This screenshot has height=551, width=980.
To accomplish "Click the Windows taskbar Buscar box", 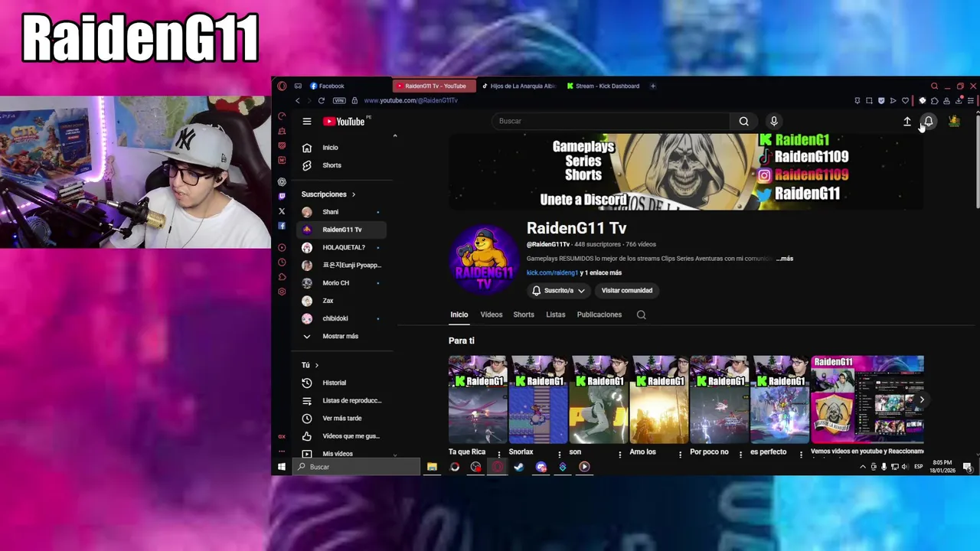I will (x=357, y=467).
